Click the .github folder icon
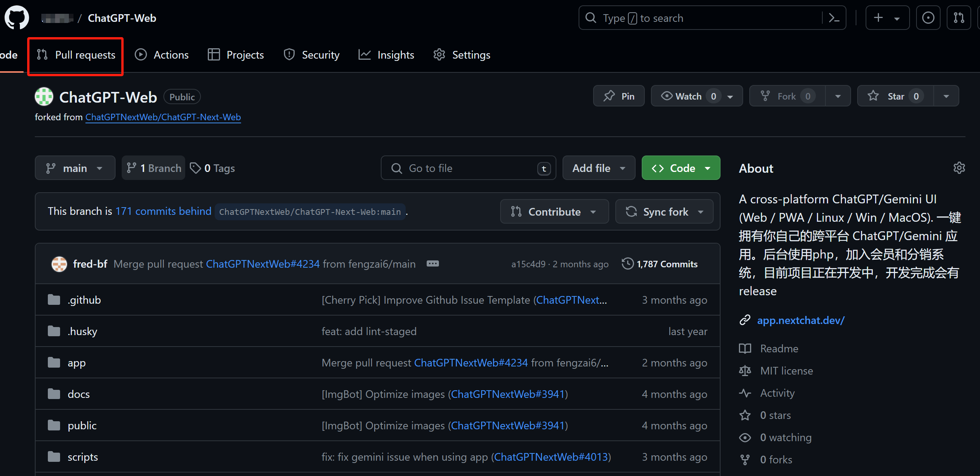Screen dimensions: 980x476 (54, 299)
